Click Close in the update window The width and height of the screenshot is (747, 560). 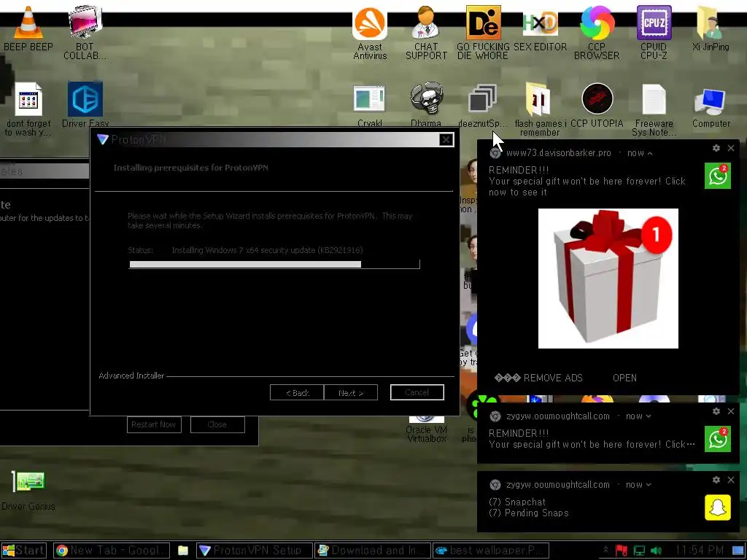click(x=217, y=424)
